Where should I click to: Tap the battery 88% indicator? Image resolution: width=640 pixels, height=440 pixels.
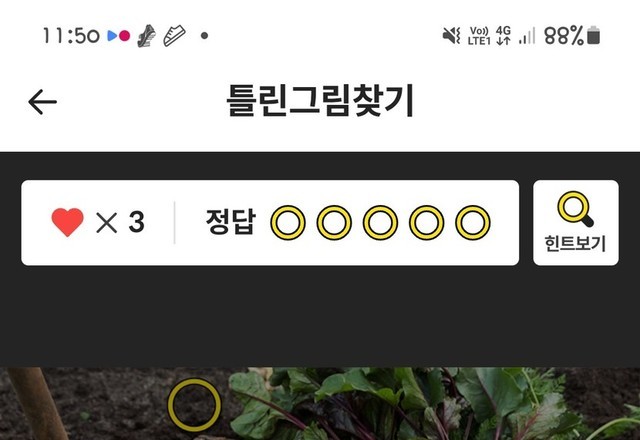tap(572, 36)
